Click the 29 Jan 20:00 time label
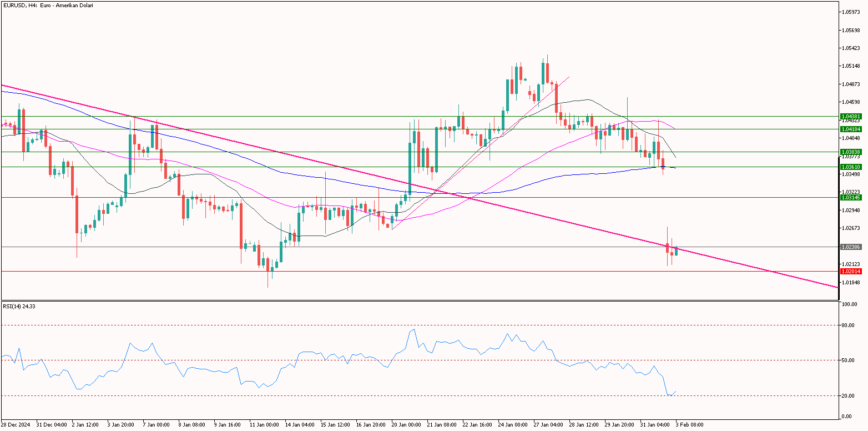Image resolution: width=868 pixels, height=431 pixels. click(619, 425)
